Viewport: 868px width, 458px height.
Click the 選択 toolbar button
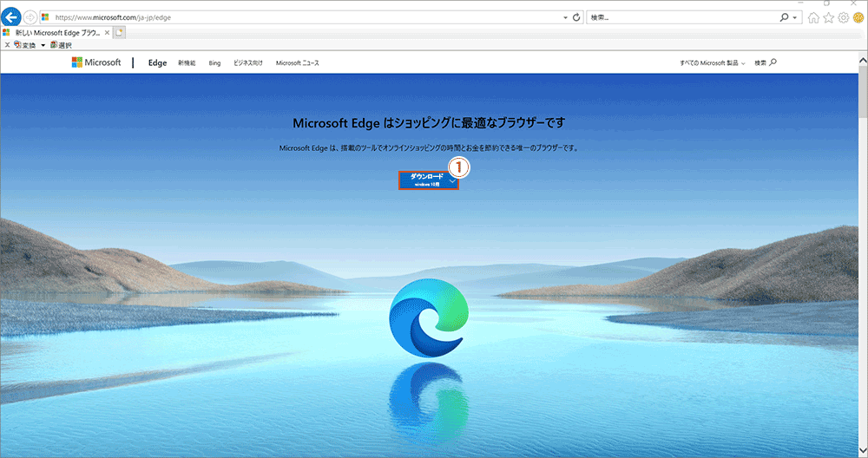[x=61, y=45]
